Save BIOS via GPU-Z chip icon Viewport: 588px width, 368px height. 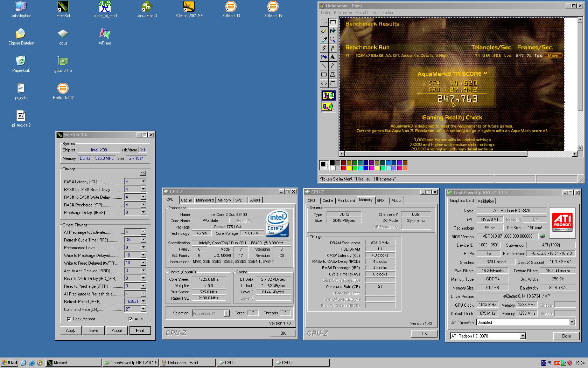click(x=543, y=236)
